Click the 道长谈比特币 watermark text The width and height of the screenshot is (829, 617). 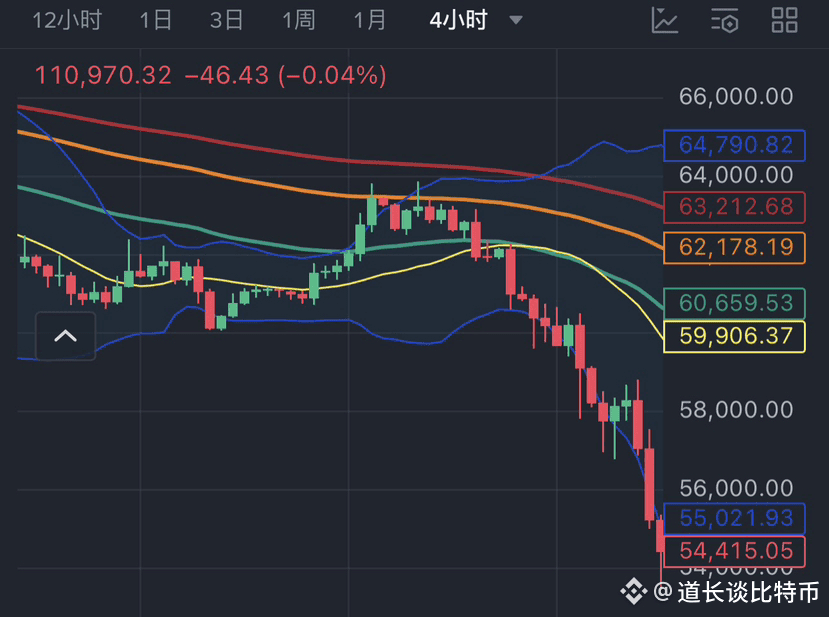pyautogui.click(x=748, y=592)
